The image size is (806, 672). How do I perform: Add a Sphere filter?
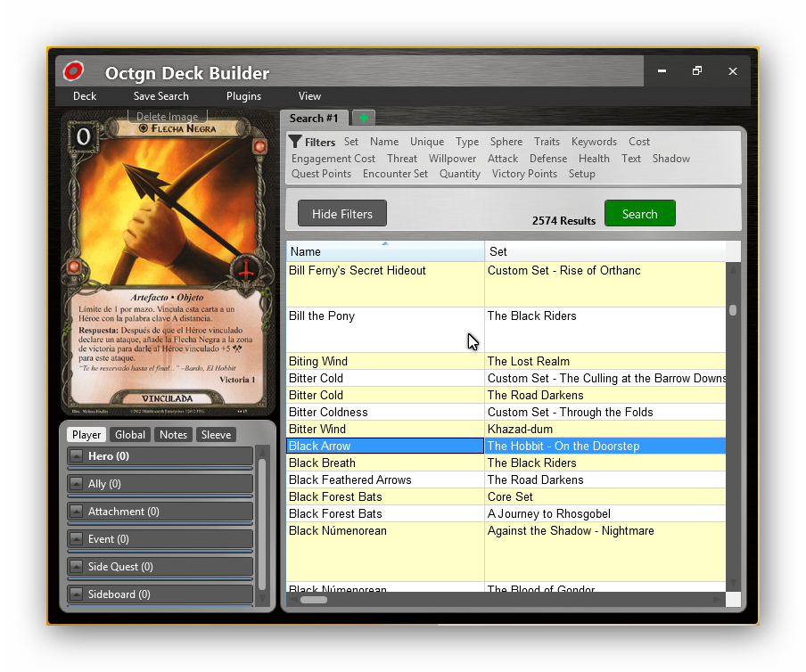point(506,142)
